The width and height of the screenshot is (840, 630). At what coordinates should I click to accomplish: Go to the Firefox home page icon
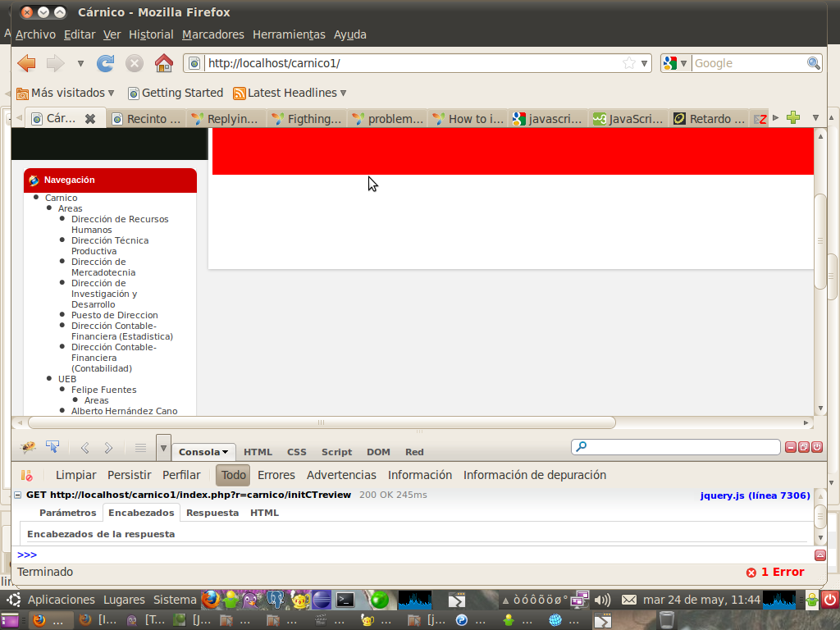(164, 63)
